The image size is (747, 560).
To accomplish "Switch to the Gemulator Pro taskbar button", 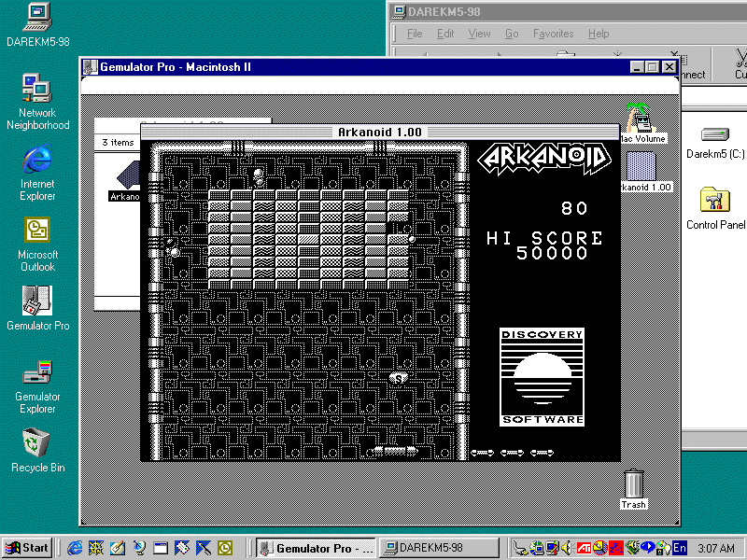I will tap(316, 548).
